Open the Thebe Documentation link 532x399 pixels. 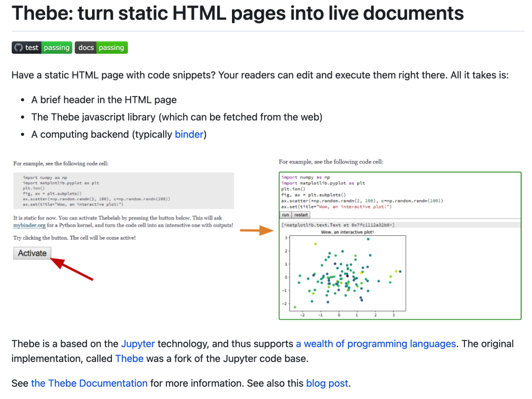coord(89,383)
